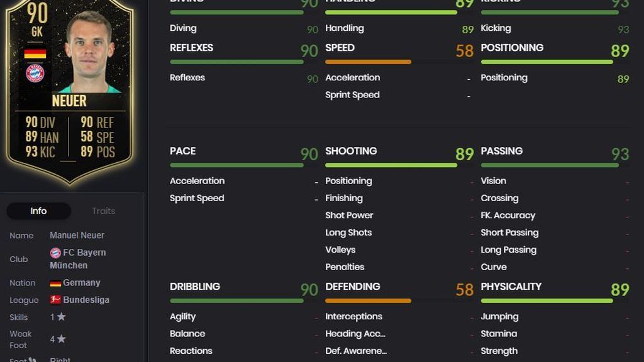Click the Bundesliga logo icon in the League row
Screen dimensions: 644x362
55,300
